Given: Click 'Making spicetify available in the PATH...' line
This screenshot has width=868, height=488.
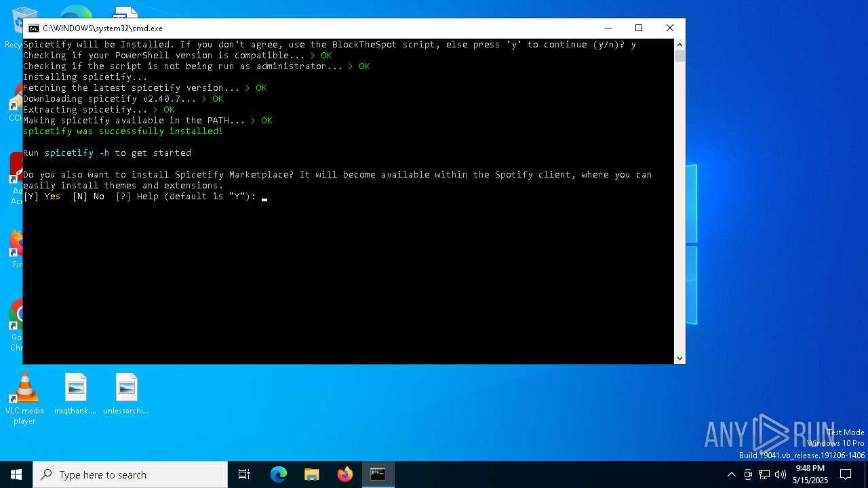Looking at the screenshot, I should 148,121.
